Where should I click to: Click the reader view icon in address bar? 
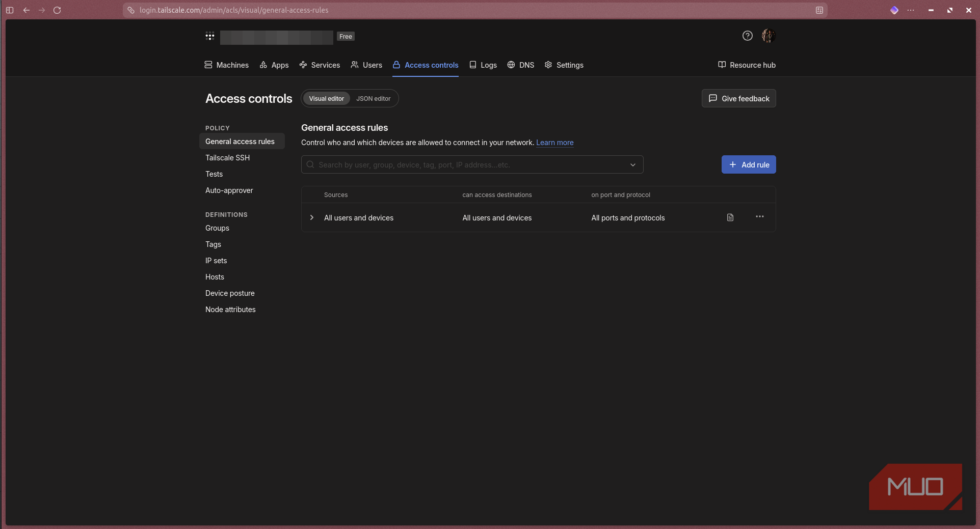click(819, 10)
